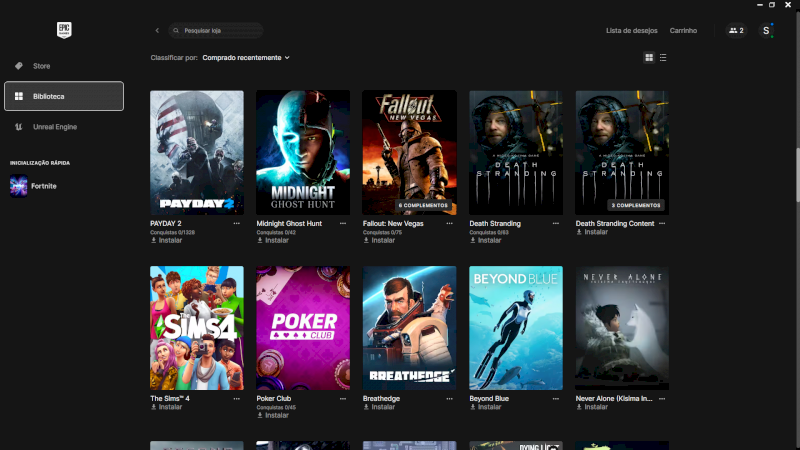Open the Carrinho shopping cart

pos(683,31)
